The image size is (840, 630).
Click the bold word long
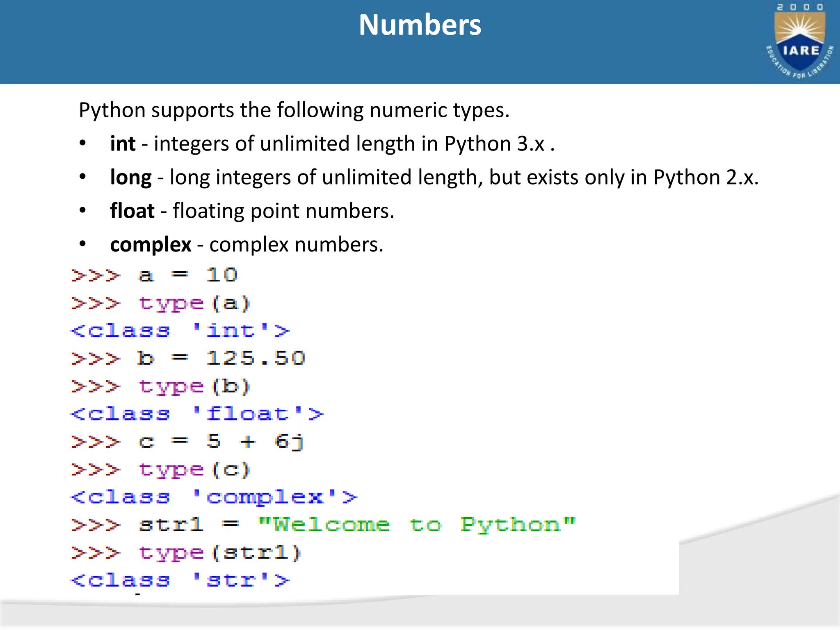(x=130, y=177)
